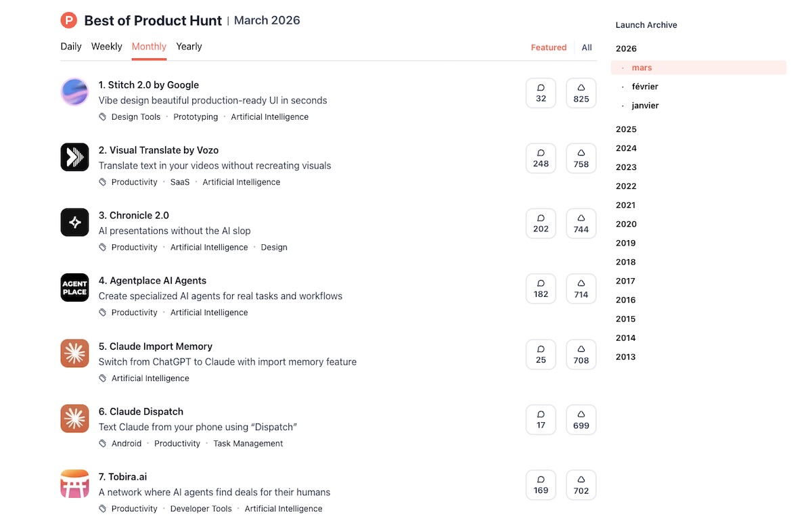
Task: Expand the 2025 launch archive year
Action: pyautogui.click(x=626, y=129)
